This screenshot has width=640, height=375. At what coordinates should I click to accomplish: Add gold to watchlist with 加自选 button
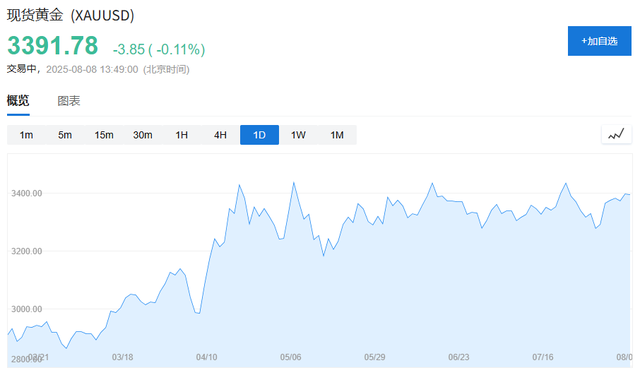(599, 41)
